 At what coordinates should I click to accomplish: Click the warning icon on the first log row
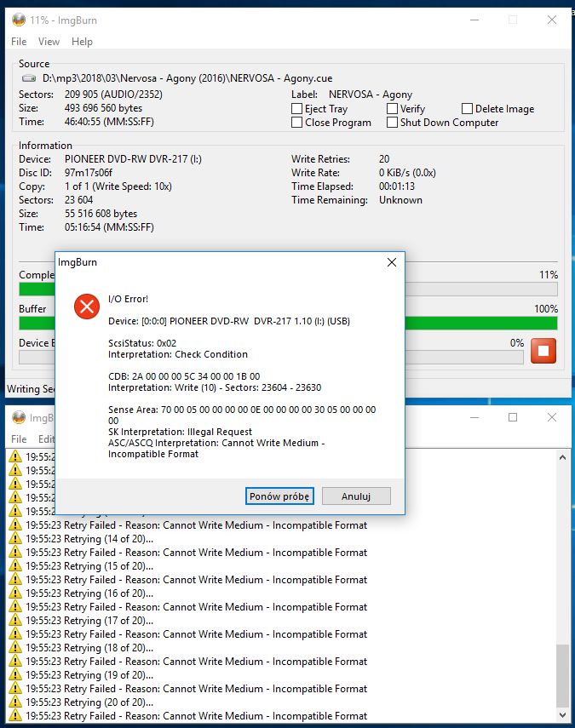15,456
